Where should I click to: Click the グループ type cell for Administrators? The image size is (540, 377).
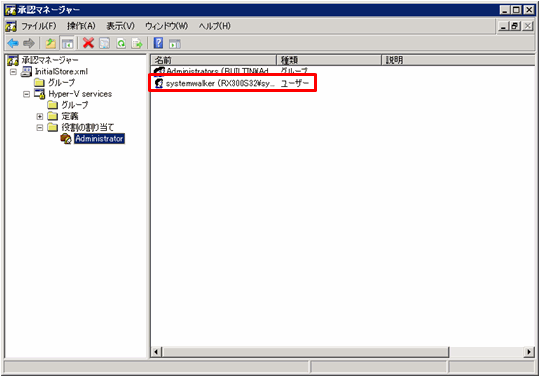(x=294, y=71)
